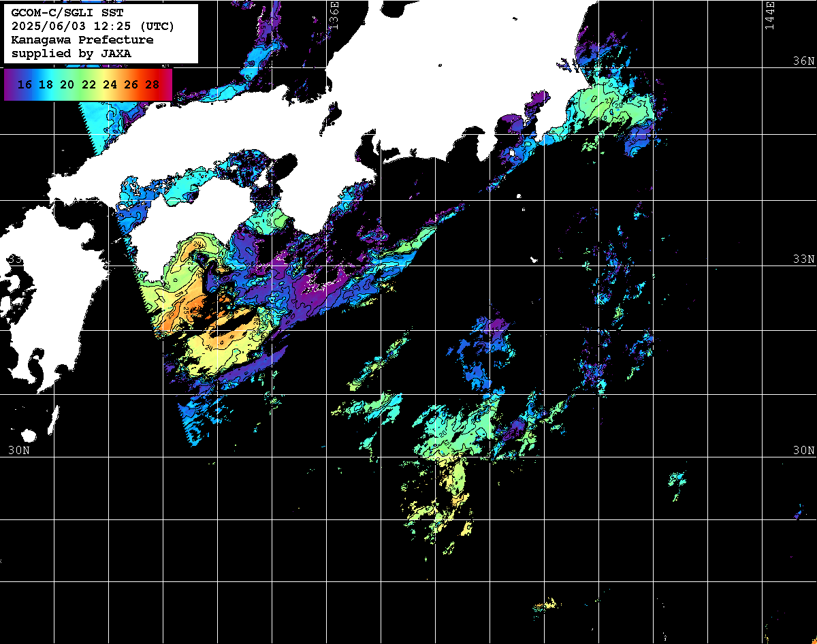Click the 33N latitude label at right
817x644 pixels.
803,259
